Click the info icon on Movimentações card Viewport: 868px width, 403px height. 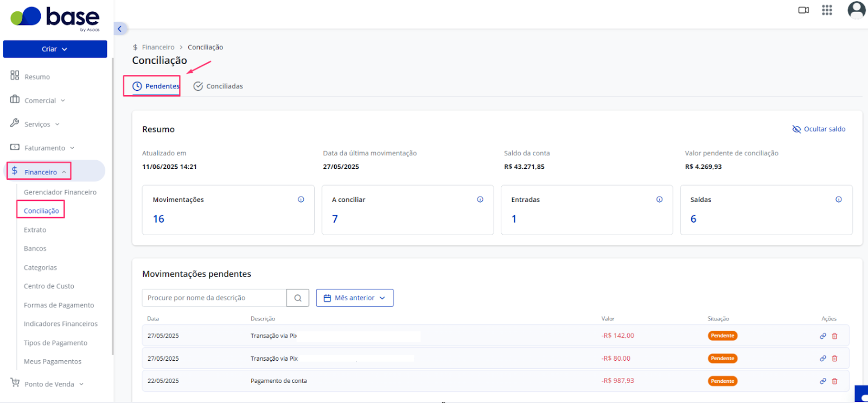click(301, 199)
